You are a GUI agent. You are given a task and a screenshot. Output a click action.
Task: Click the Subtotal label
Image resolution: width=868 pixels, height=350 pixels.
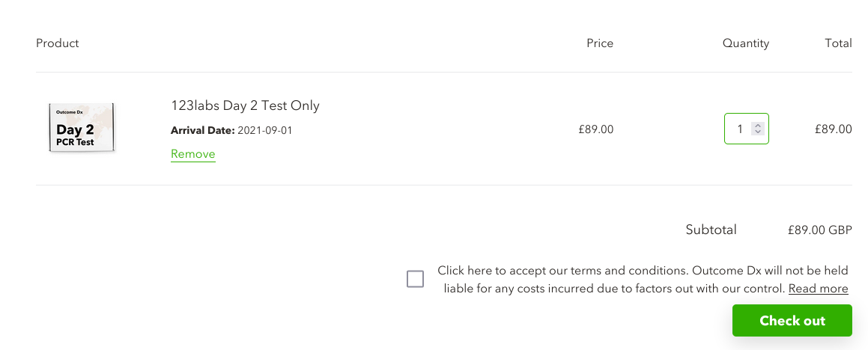711,230
